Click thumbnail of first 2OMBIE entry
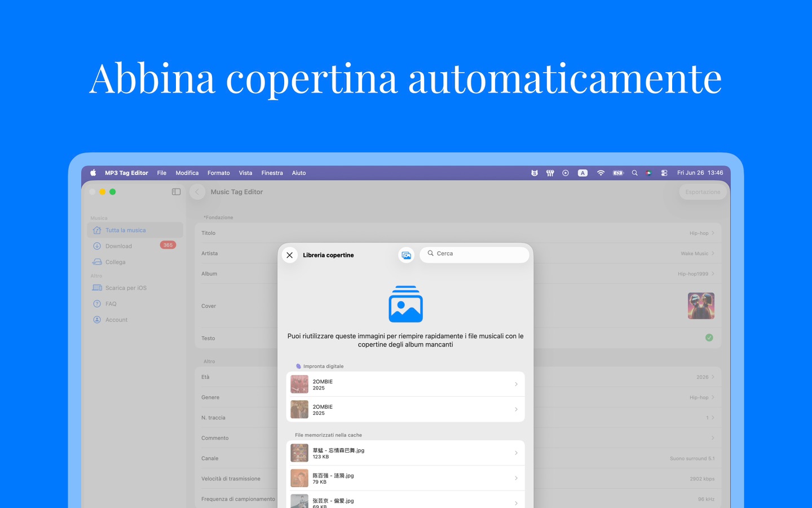 click(x=299, y=384)
